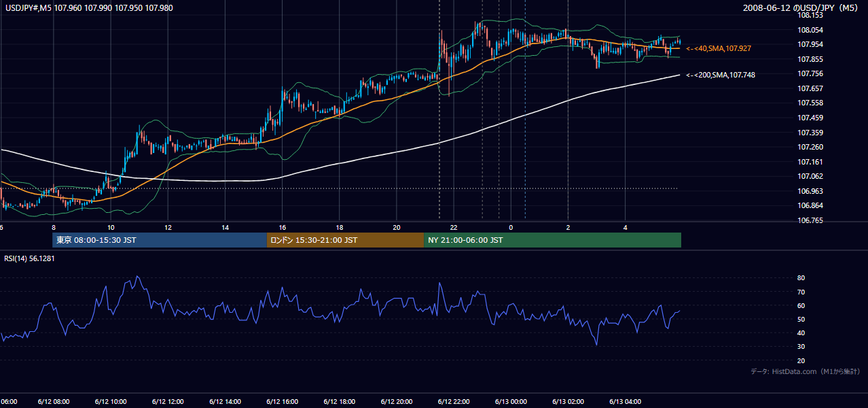Click the 6/12 16:00 time axis label

pos(281,402)
